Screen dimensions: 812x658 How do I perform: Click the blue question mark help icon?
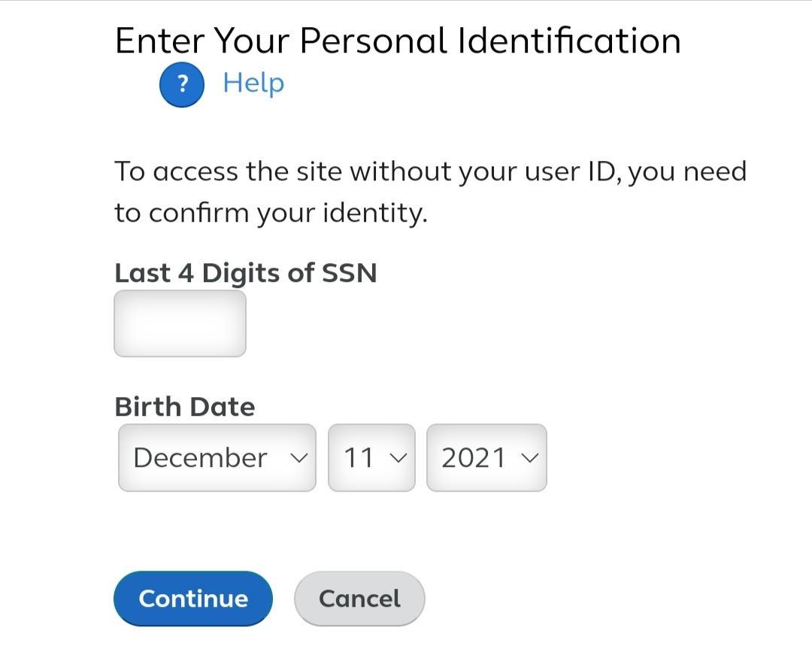(181, 84)
